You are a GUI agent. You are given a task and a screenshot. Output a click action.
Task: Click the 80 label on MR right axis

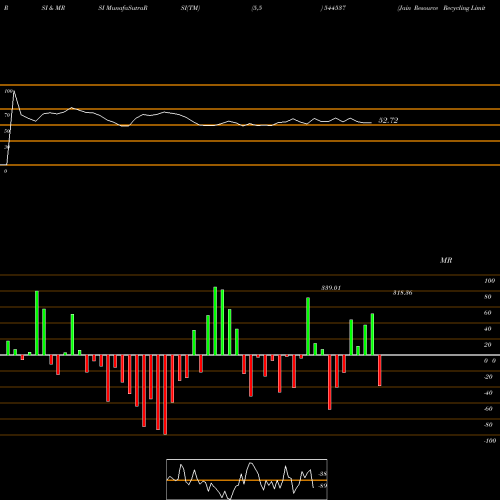[x=488, y=297]
